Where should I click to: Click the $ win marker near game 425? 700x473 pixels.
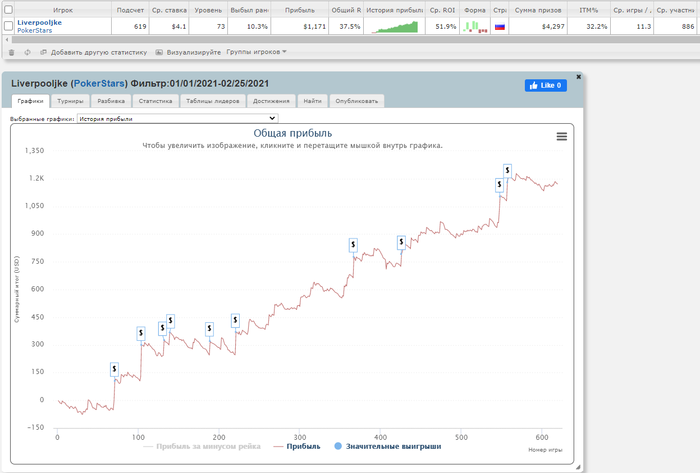pyautogui.click(x=401, y=242)
